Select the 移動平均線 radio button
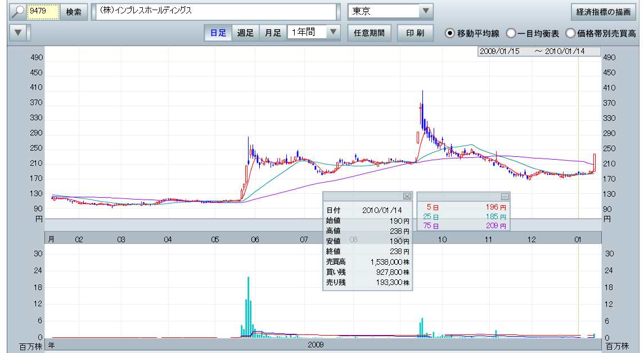 point(450,33)
